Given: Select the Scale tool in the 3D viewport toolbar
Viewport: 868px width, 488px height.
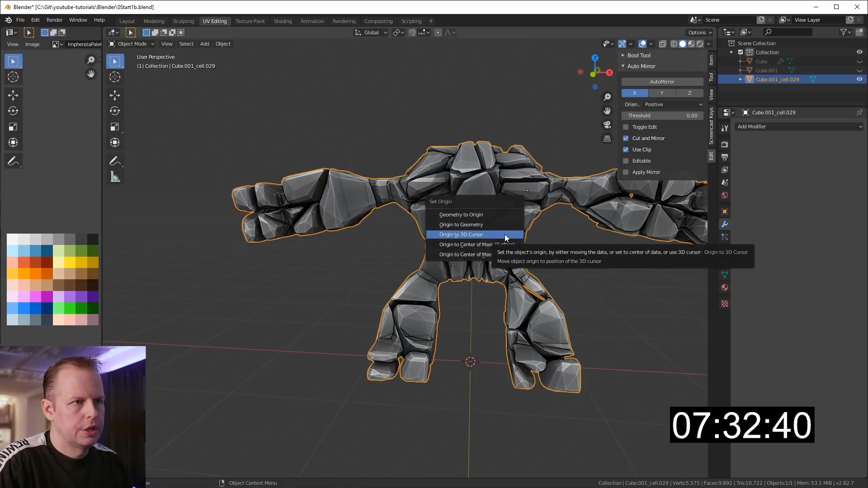Looking at the screenshot, I should (115, 127).
